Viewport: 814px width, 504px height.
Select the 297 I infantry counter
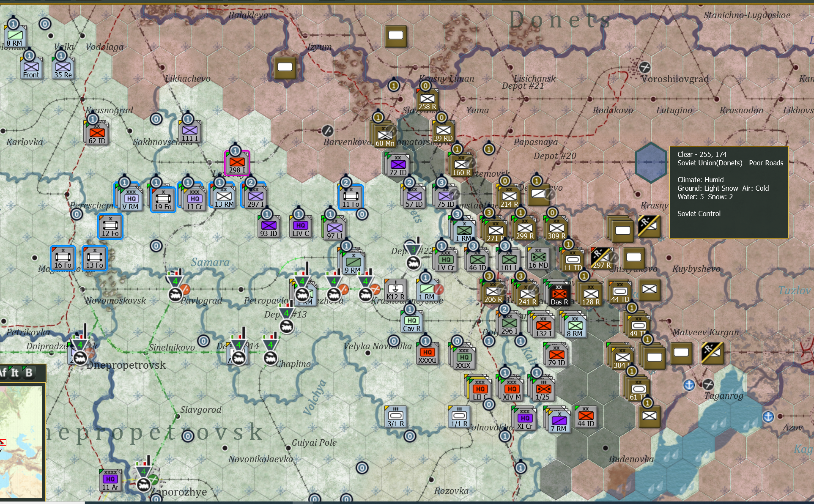pyautogui.click(x=255, y=197)
